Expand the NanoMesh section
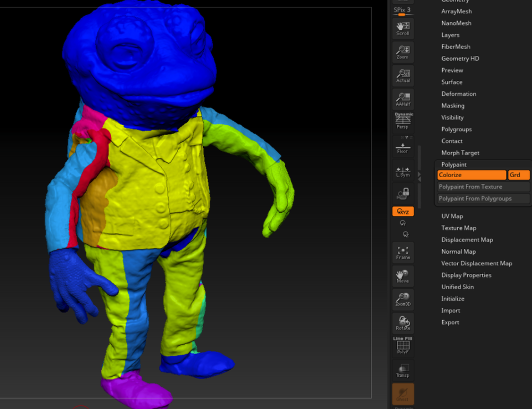 [x=456, y=23]
